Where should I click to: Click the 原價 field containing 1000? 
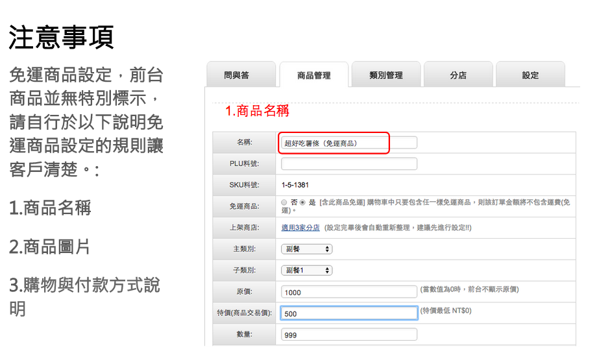coord(349,292)
